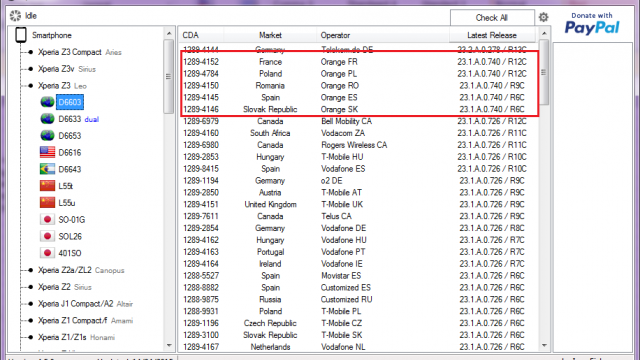The image size is (640, 360).
Task: Select the Customized ES row
Action: click(358, 287)
